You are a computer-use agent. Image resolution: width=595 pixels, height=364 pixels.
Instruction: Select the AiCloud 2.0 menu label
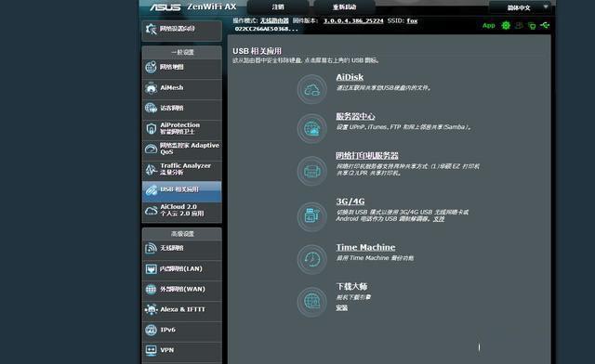click(182, 210)
